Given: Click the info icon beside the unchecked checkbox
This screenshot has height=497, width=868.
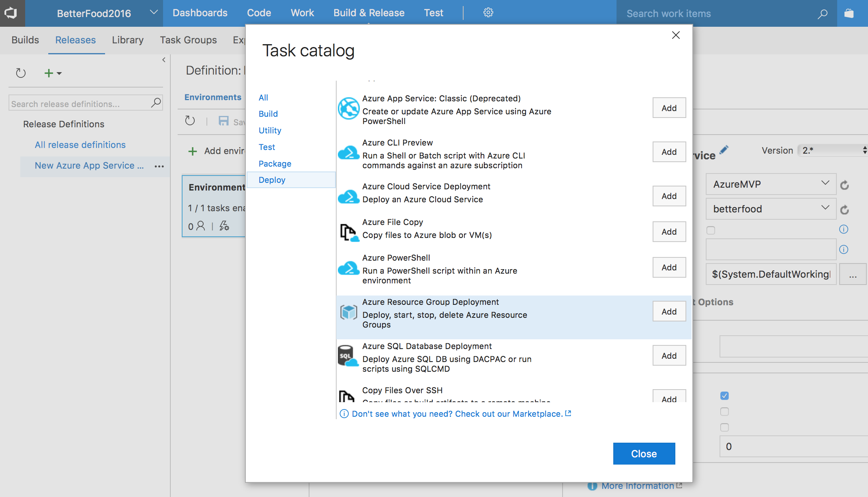Looking at the screenshot, I should (x=844, y=229).
